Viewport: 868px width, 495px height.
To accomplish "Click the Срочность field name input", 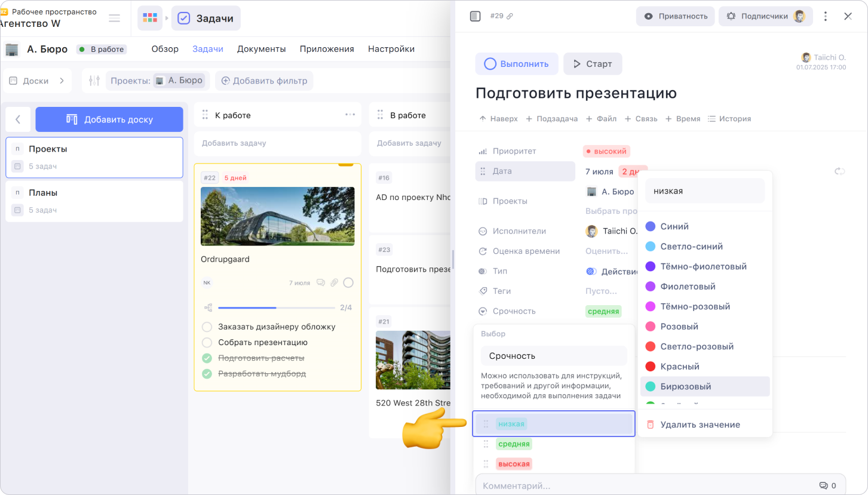I will coord(554,356).
